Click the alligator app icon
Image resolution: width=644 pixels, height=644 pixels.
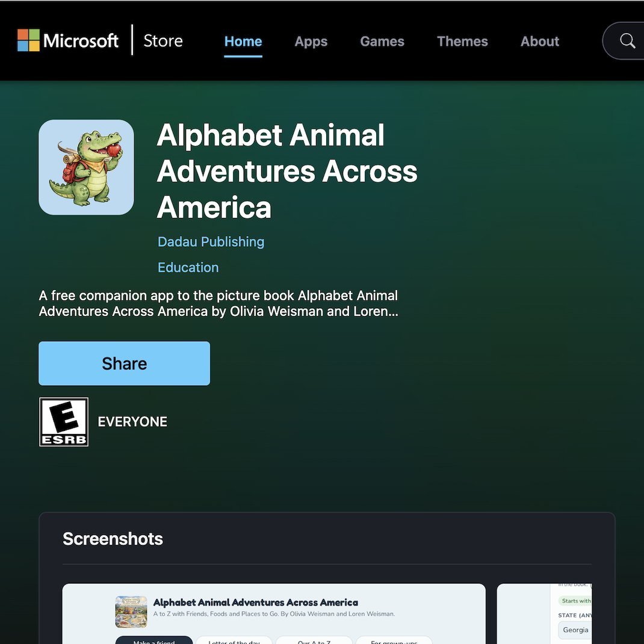click(86, 167)
